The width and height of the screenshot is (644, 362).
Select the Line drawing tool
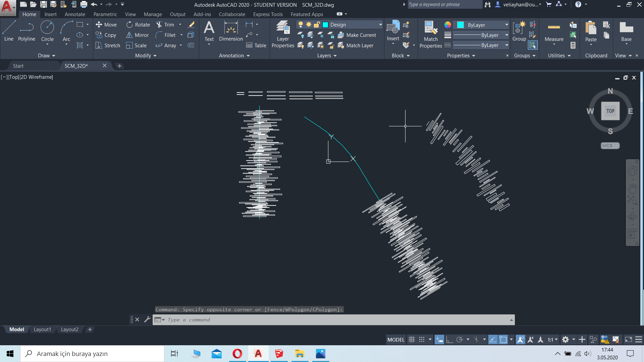9,30
